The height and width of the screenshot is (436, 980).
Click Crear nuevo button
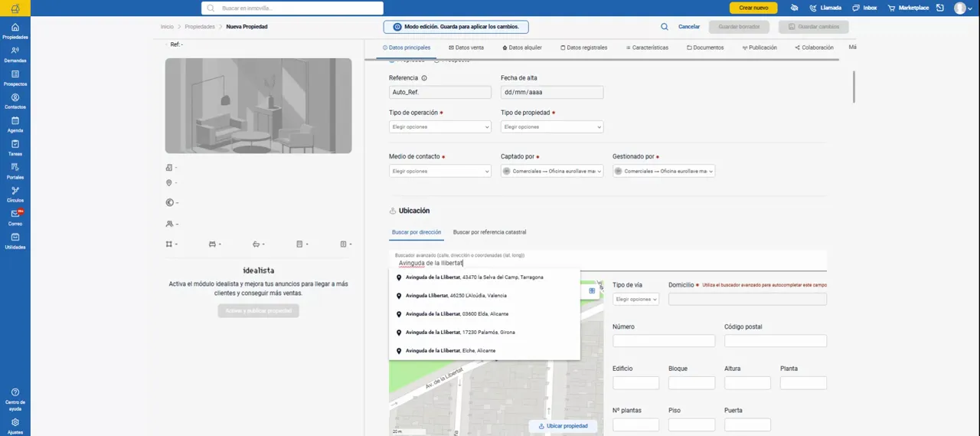[x=753, y=8]
